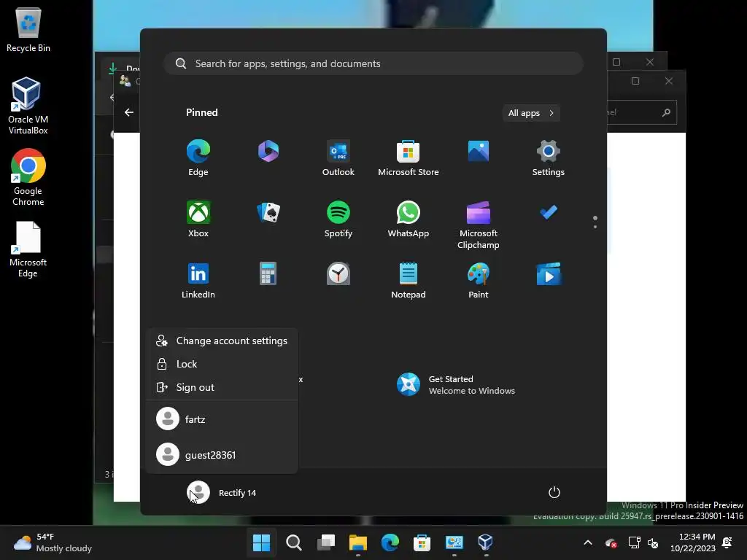Open Microsoft Store pinned app
Viewport: 747px width, 560px height.
point(409,158)
